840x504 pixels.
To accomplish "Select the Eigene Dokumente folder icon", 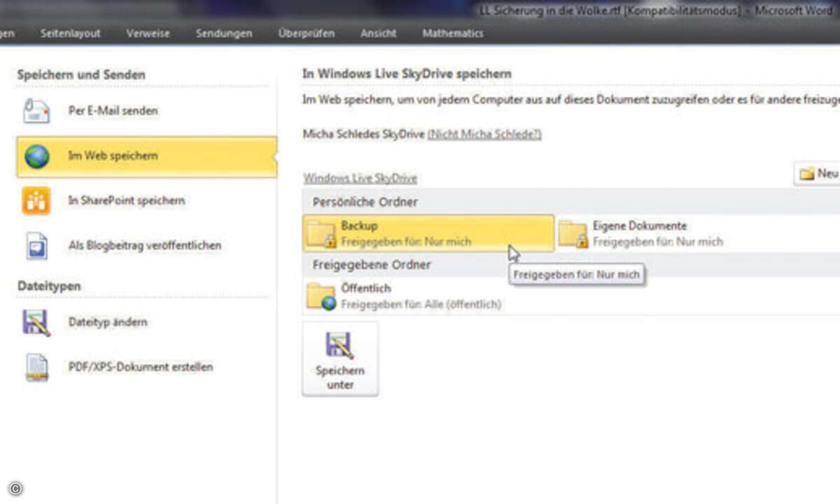I will [573, 234].
